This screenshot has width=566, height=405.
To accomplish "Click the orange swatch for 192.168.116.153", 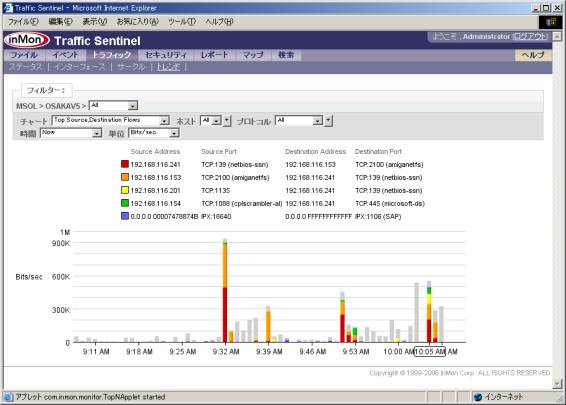I will (x=125, y=177).
